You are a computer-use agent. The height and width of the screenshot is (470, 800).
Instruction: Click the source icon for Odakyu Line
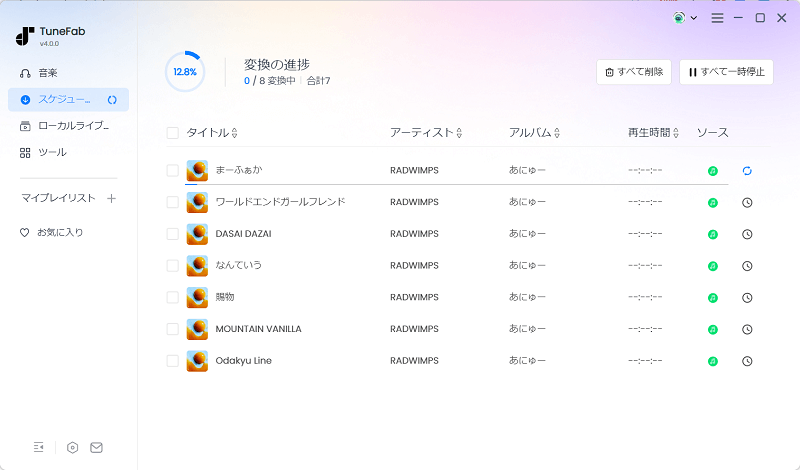pos(713,361)
